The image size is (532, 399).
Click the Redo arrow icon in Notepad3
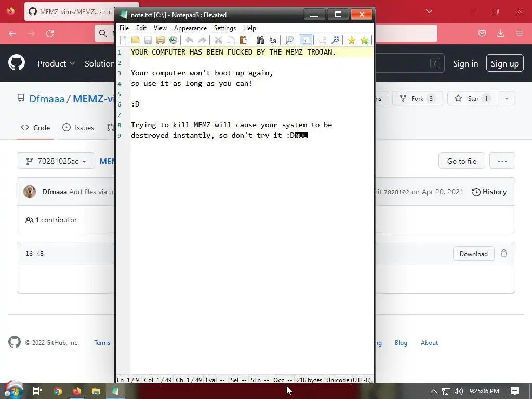[202, 40]
